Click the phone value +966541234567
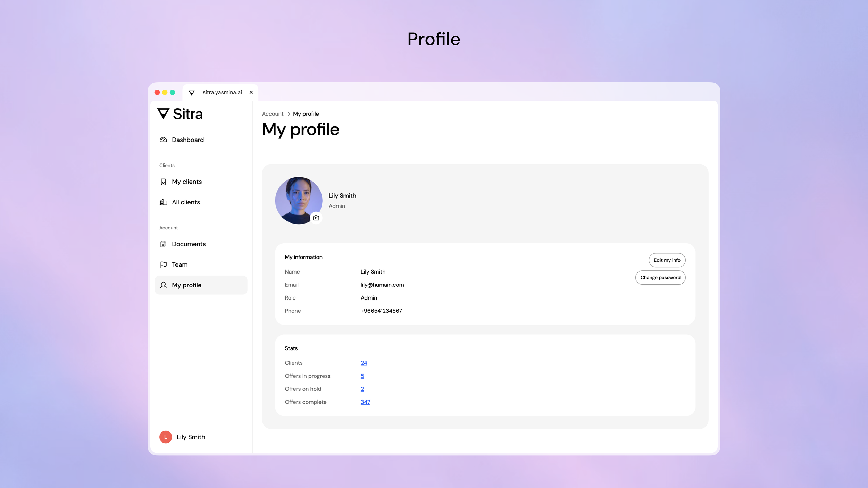 click(x=381, y=311)
